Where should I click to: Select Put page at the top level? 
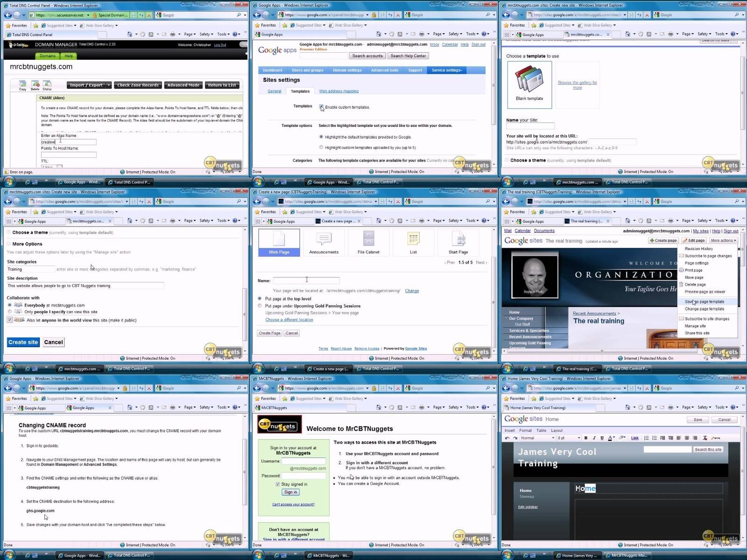[260, 299]
